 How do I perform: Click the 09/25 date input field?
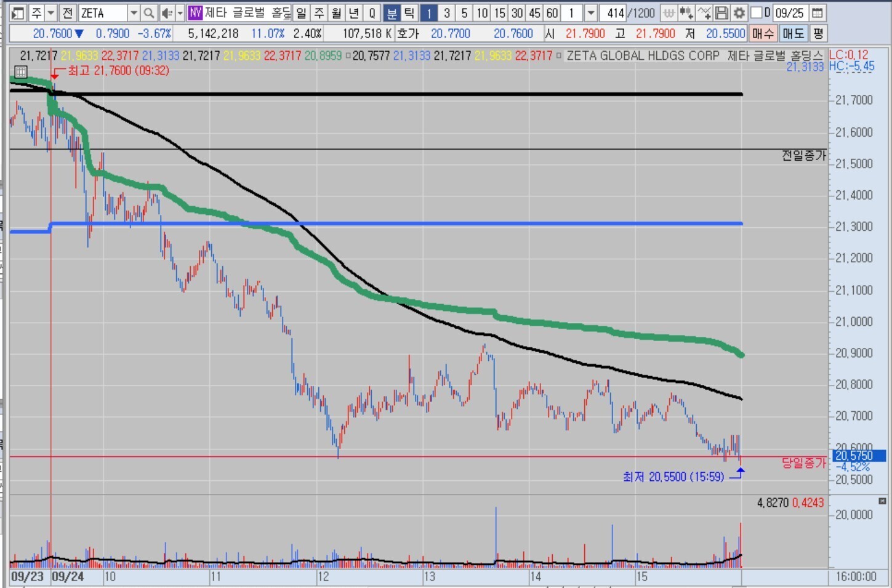point(789,13)
